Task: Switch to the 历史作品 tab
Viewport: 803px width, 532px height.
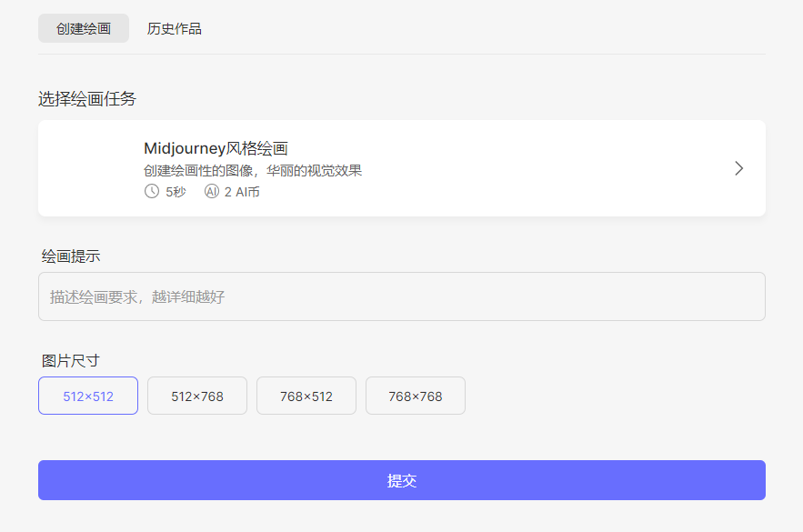Action: 174,28
